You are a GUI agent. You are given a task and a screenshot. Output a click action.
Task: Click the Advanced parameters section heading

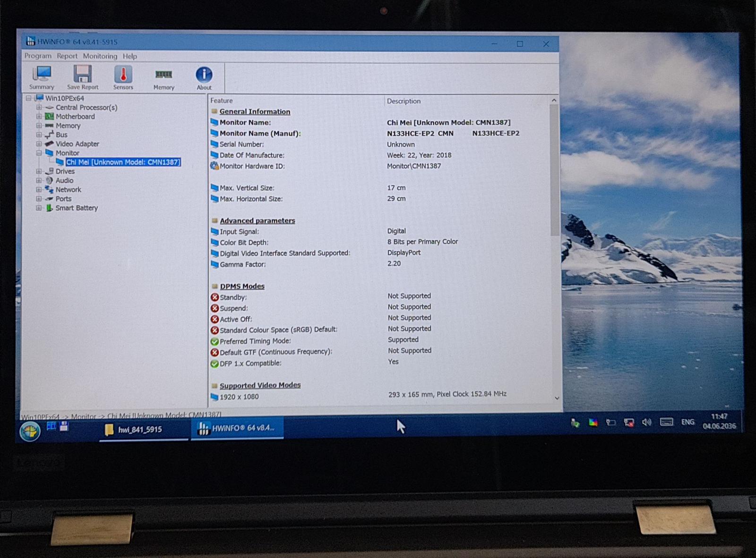point(258,220)
